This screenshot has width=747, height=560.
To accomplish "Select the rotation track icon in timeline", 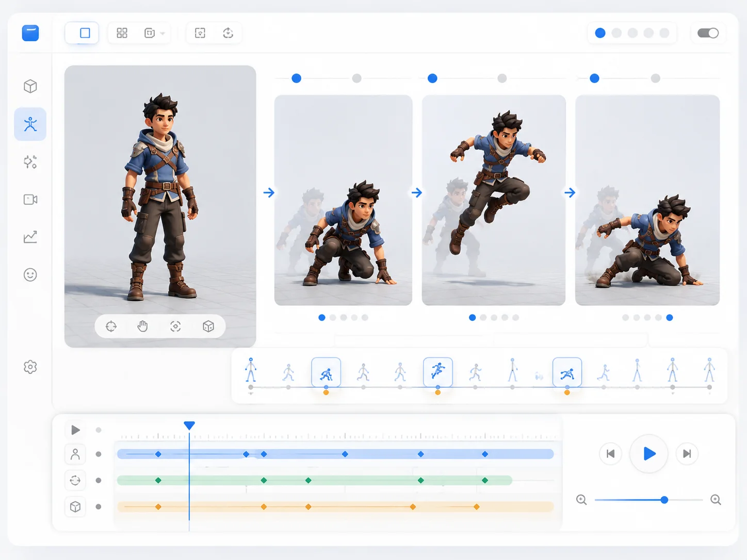I will point(75,481).
